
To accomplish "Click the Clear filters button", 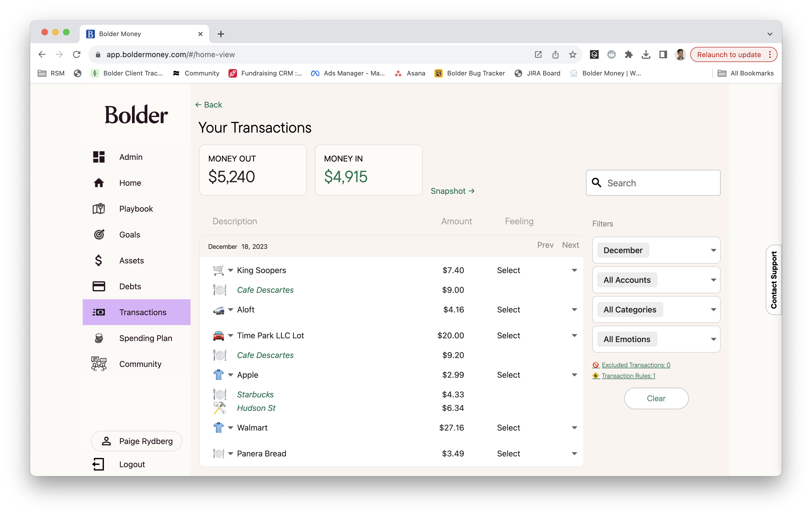I will 656,398.
